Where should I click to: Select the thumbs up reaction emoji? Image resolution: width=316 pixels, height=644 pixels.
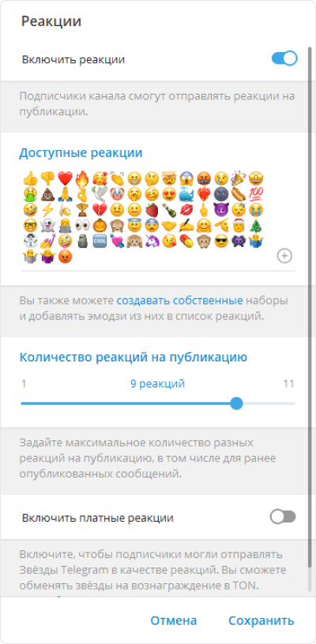pos(29,179)
